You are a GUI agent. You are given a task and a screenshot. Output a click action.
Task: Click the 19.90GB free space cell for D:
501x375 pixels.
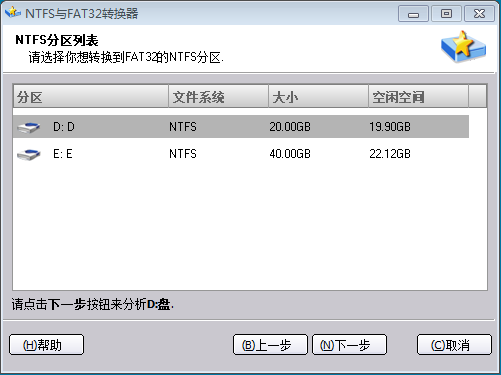tap(390, 127)
